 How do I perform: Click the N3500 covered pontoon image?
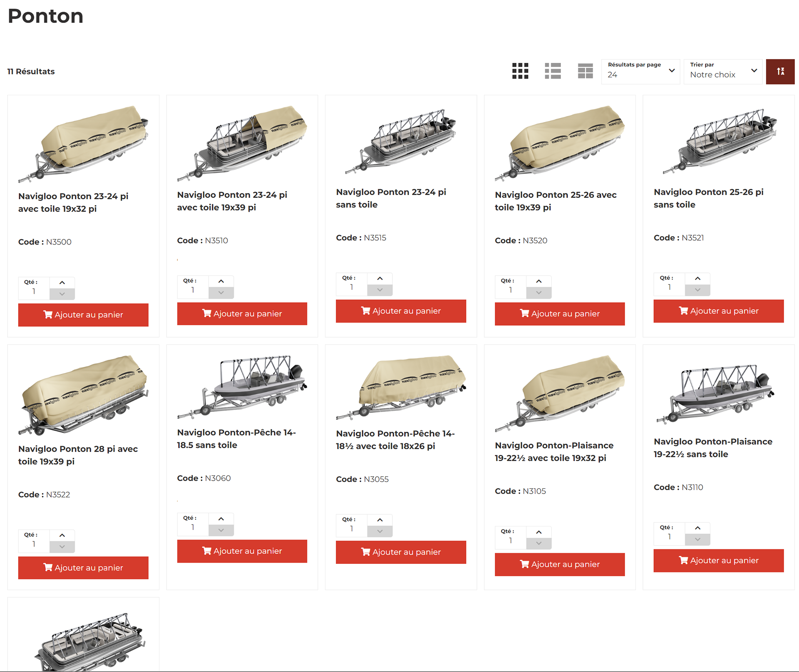pyautogui.click(x=83, y=144)
